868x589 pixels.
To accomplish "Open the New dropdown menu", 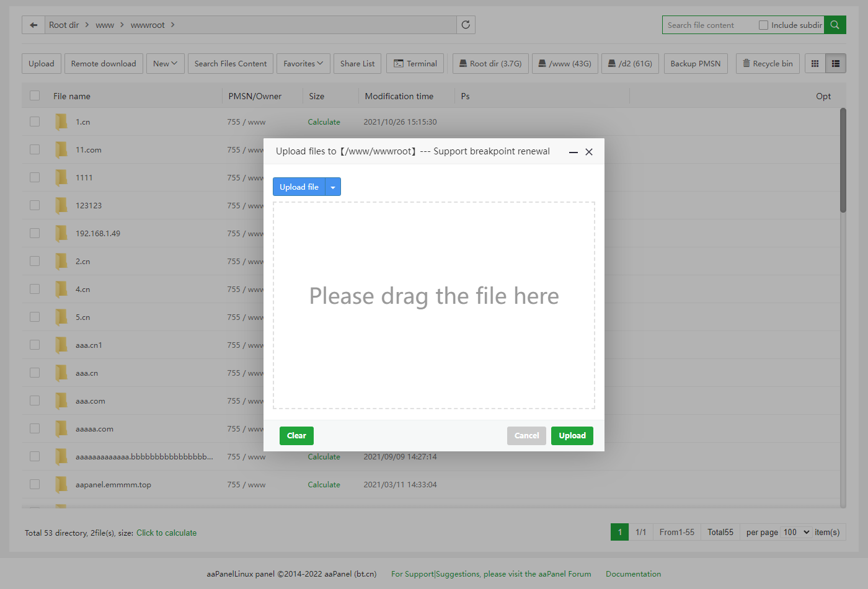I will (x=165, y=64).
